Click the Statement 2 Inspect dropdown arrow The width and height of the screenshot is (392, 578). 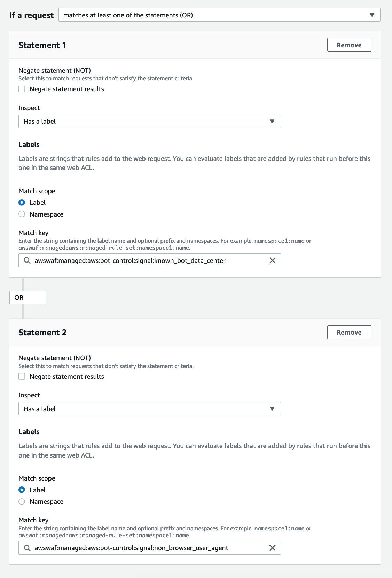coord(272,409)
